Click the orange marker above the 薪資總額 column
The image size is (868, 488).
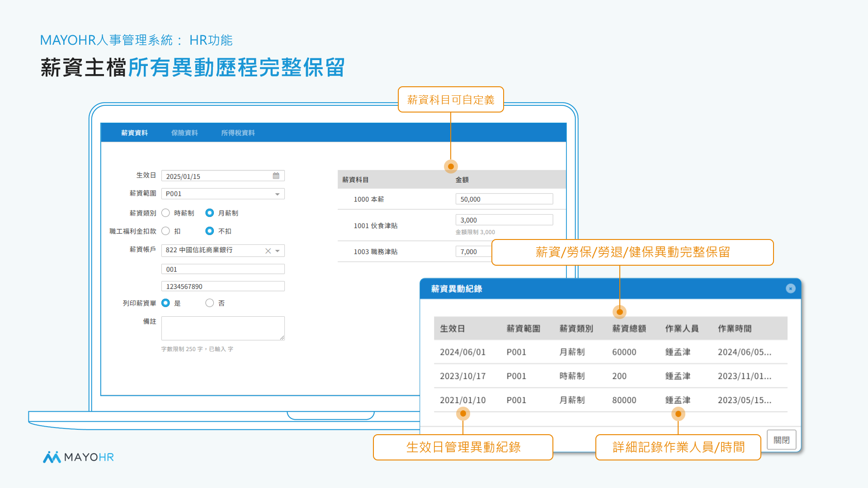pos(619,312)
